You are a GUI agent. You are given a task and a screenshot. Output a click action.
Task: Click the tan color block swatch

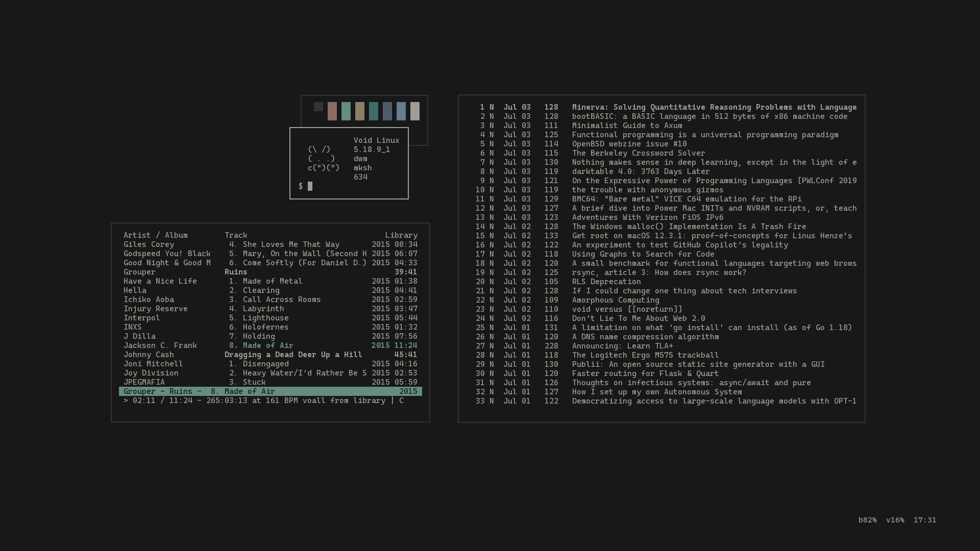[360, 111]
